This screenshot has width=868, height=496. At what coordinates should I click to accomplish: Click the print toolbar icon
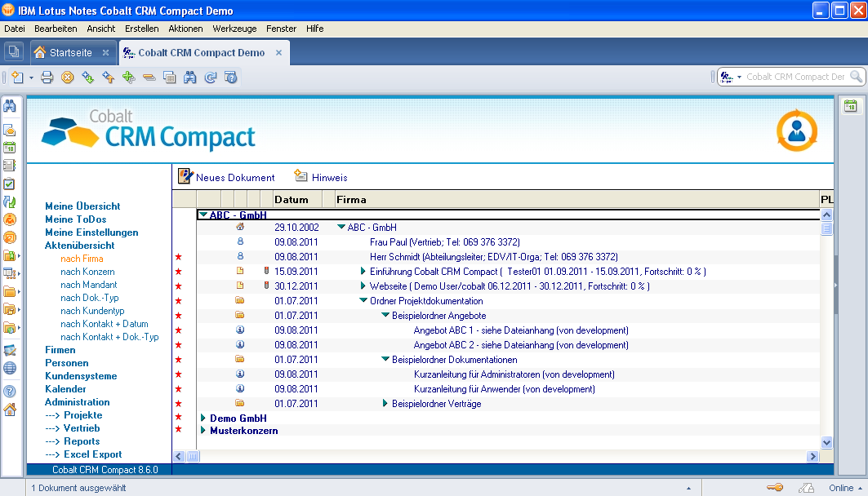pyautogui.click(x=47, y=77)
